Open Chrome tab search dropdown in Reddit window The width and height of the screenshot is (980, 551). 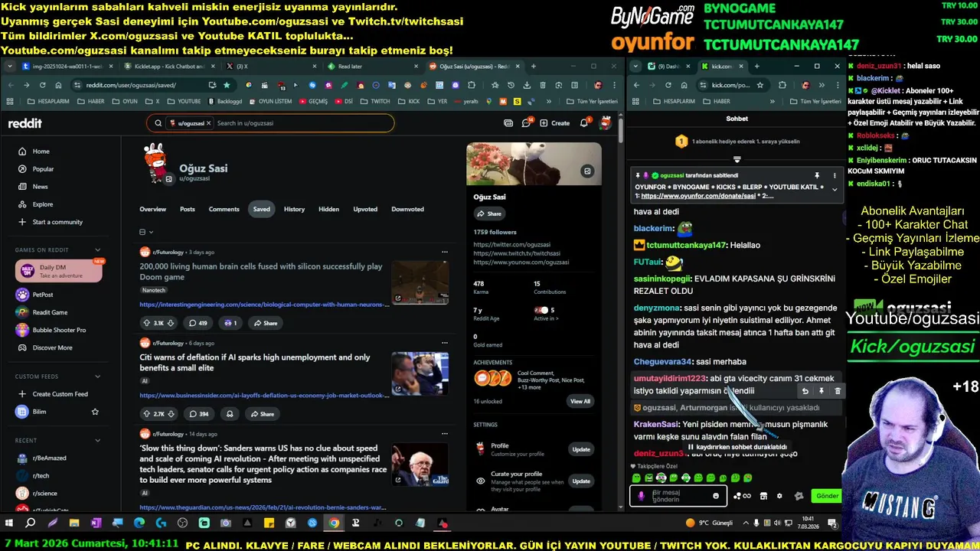(x=10, y=67)
